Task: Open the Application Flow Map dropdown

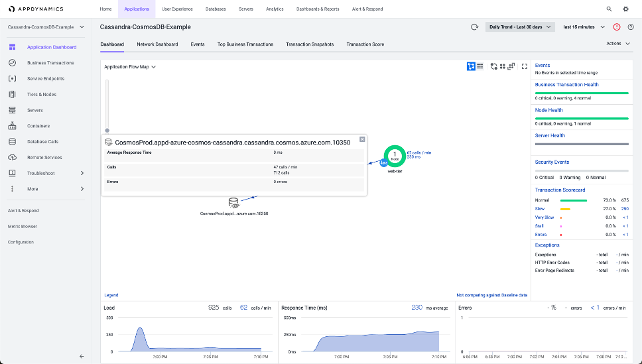Action: click(x=130, y=67)
